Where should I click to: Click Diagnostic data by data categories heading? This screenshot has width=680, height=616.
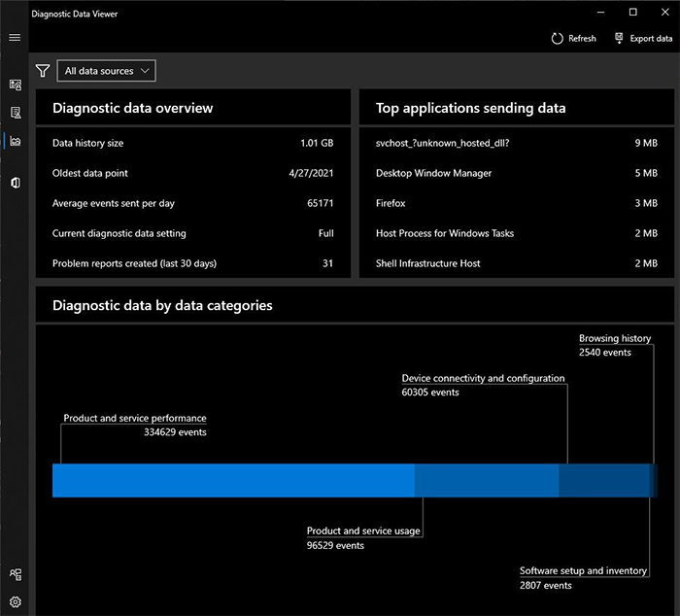(162, 305)
